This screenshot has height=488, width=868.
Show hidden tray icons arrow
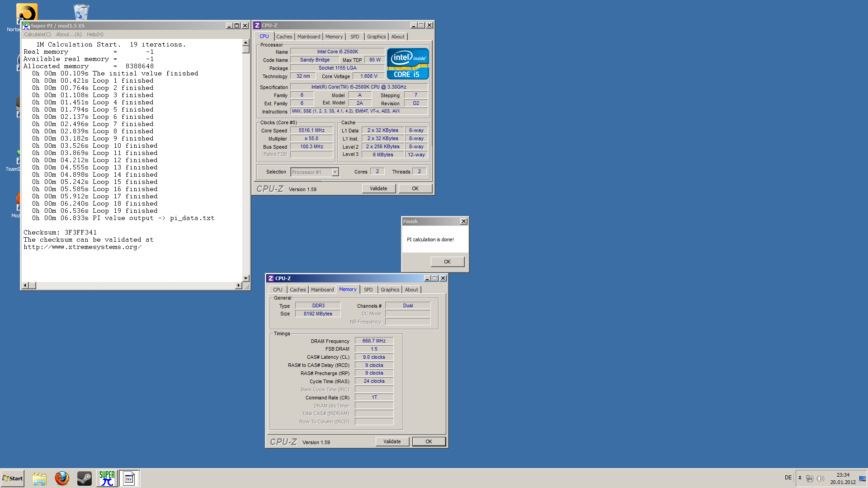(x=800, y=478)
